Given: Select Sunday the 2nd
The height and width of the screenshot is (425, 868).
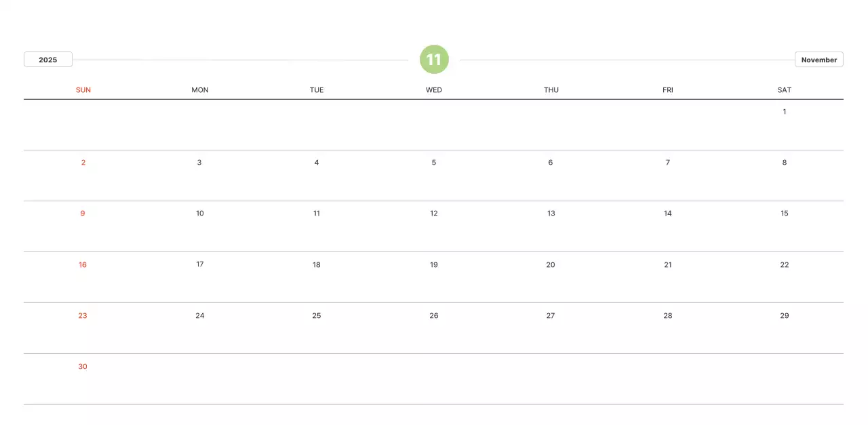Looking at the screenshot, I should tap(83, 163).
